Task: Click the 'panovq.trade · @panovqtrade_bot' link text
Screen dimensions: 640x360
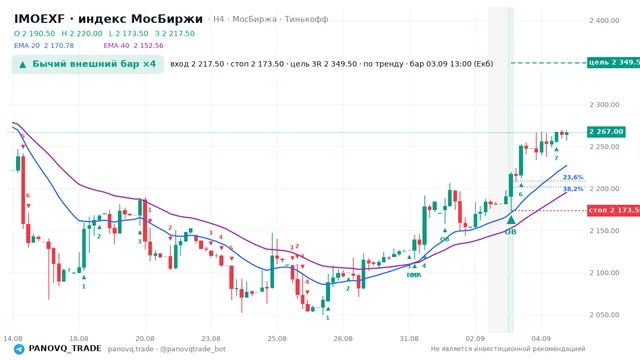Action: 167,349
